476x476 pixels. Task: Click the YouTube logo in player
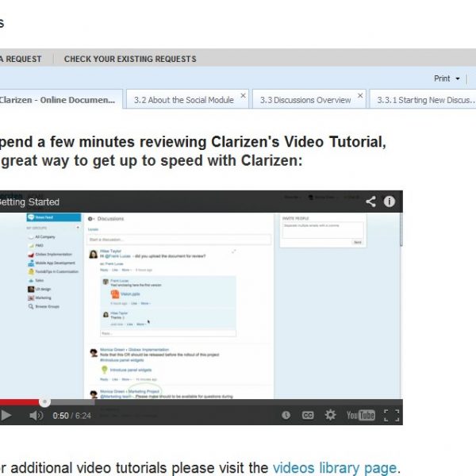coord(361,415)
